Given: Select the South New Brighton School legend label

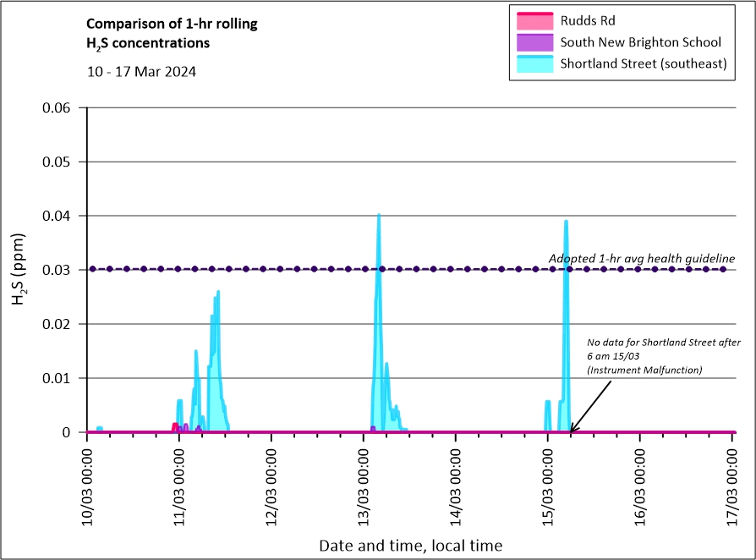Looking at the screenshot, I should 641,41.
